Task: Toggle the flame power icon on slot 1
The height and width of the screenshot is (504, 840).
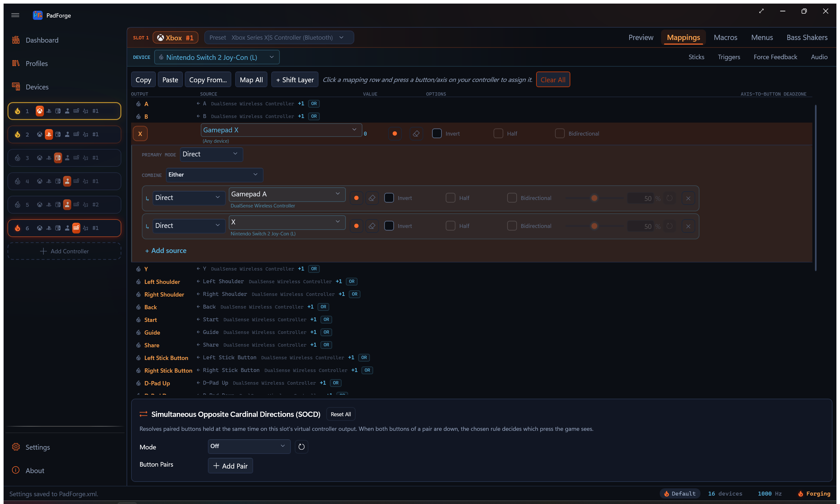Action: pos(17,111)
